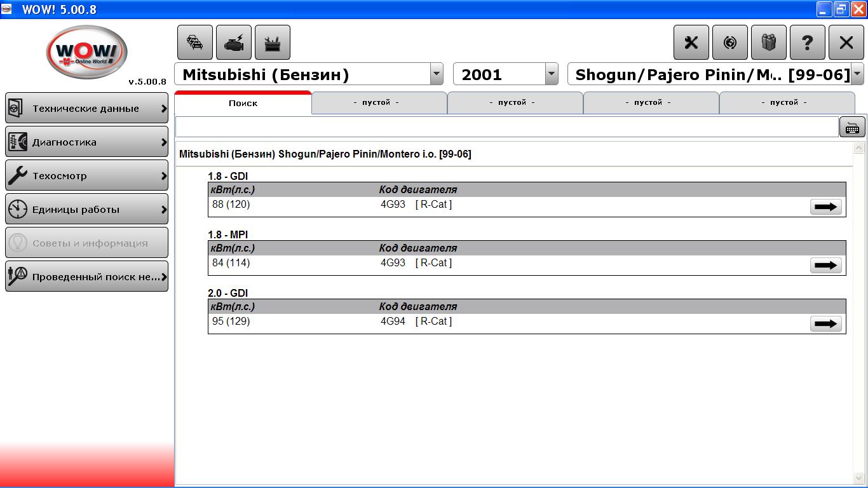Click the on-screen keyboard icon beside search field
The height and width of the screenshot is (488, 868).
(852, 127)
